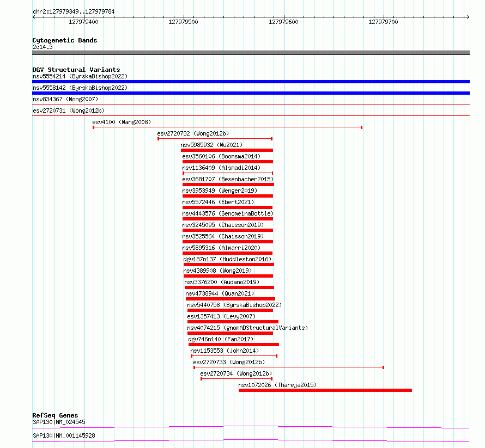Click the 2q14.3 band label

[x=43, y=47]
